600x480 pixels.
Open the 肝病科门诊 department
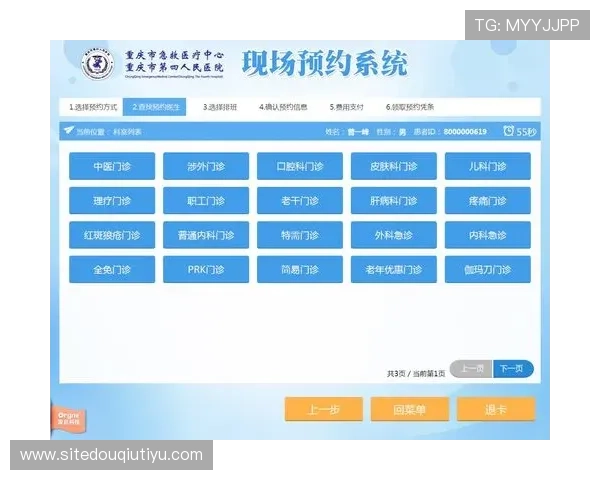click(394, 201)
